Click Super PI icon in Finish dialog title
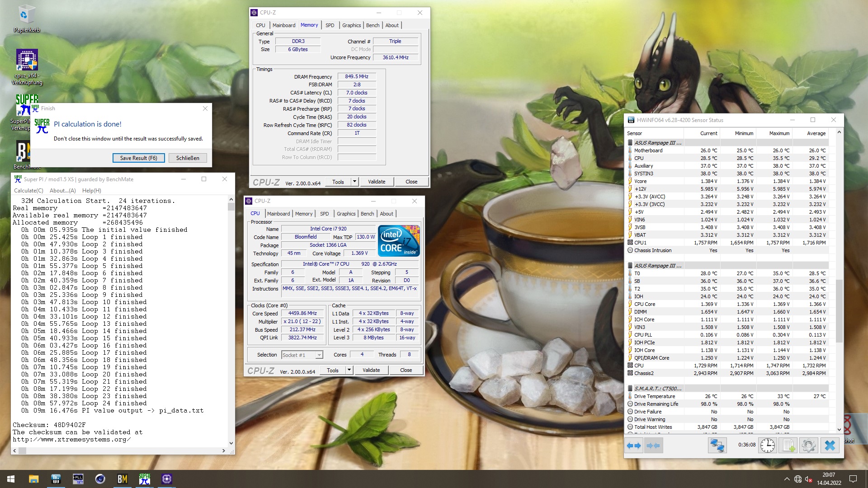Screen dimensions: 868x488 click(35, 108)
